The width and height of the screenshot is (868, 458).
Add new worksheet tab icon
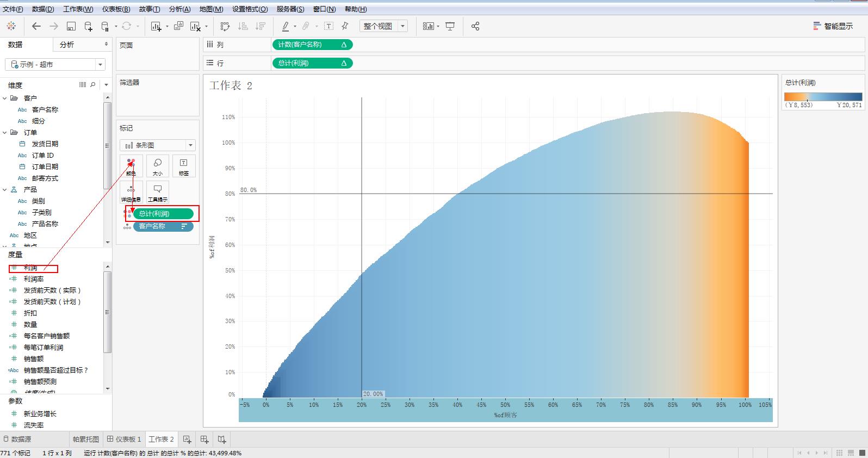[x=187, y=439]
